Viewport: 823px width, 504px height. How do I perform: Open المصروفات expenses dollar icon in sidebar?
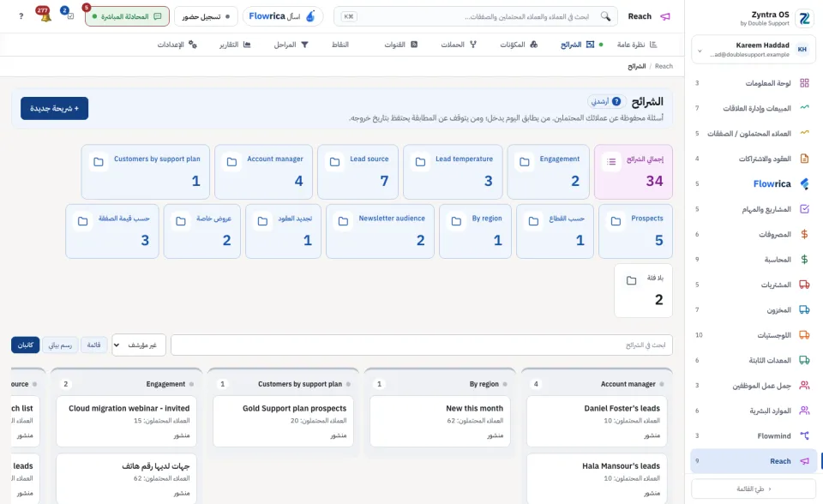[x=804, y=234]
